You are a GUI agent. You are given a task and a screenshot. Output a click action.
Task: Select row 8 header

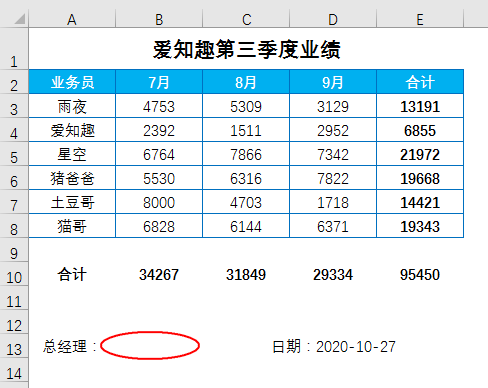pos(14,226)
